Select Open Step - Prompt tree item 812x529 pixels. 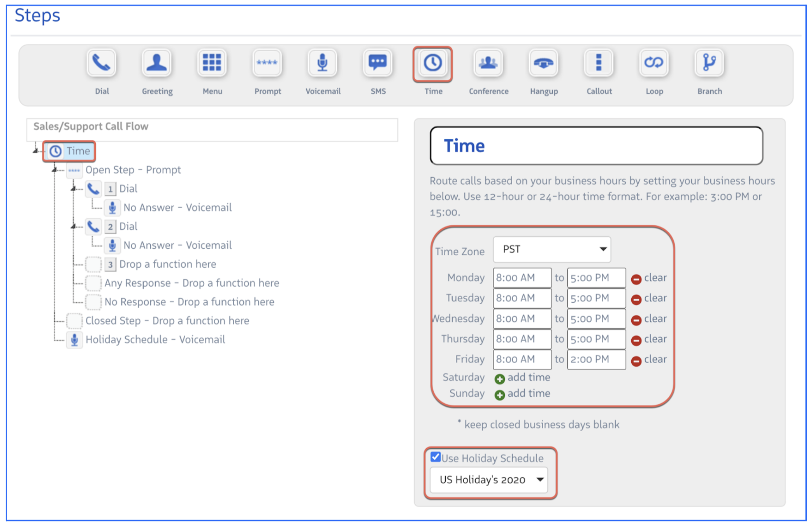(133, 170)
